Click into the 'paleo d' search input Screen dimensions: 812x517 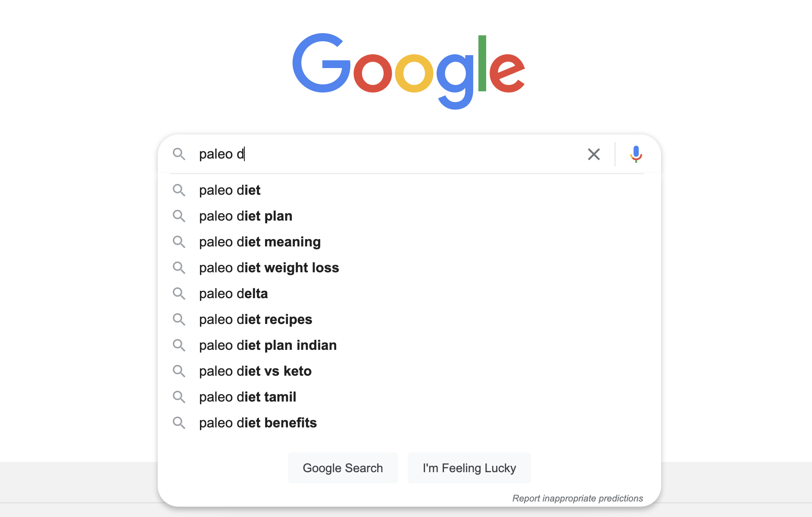[388, 154]
